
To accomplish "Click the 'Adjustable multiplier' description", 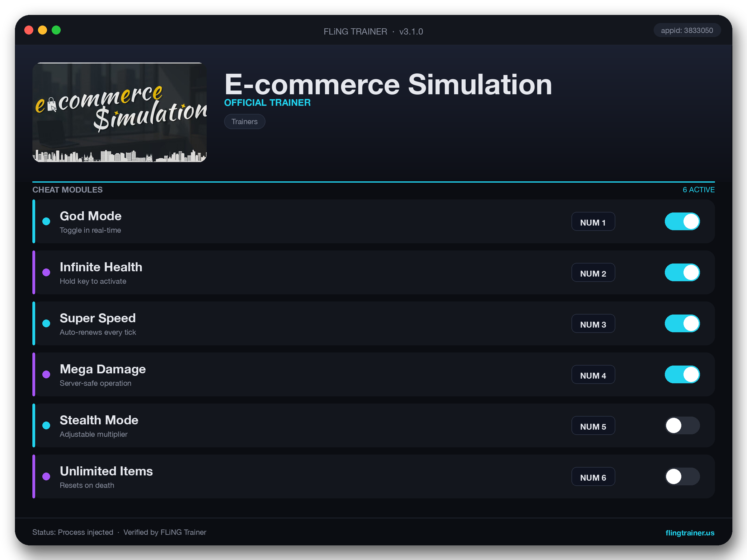I will pos(94,434).
